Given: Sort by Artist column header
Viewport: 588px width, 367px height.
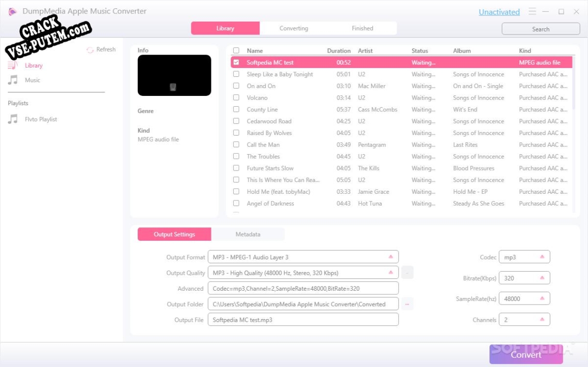Looking at the screenshot, I should pos(365,51).
